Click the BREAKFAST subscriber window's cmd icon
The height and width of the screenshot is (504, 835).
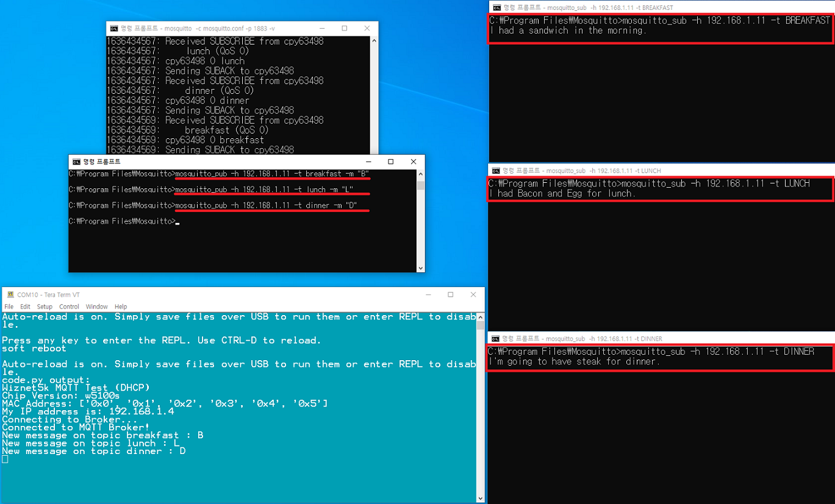(x=496, y=7)
